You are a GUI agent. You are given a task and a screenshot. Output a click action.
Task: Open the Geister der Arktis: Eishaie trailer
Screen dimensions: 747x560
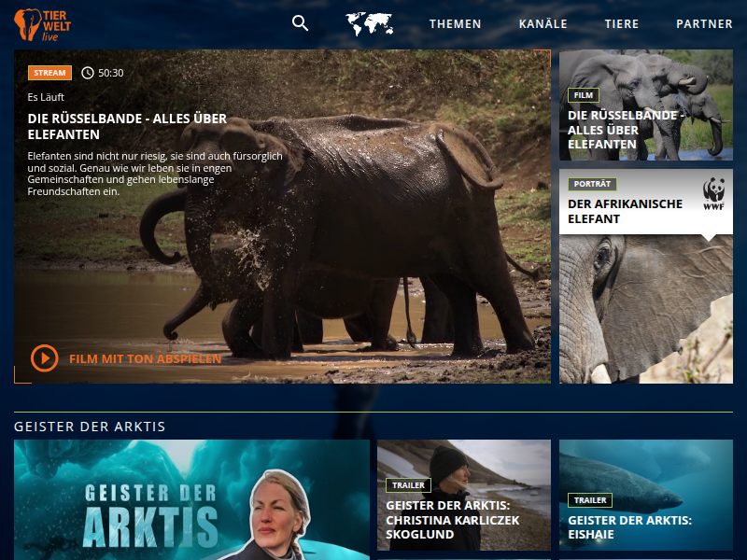(x=629, y=527)
